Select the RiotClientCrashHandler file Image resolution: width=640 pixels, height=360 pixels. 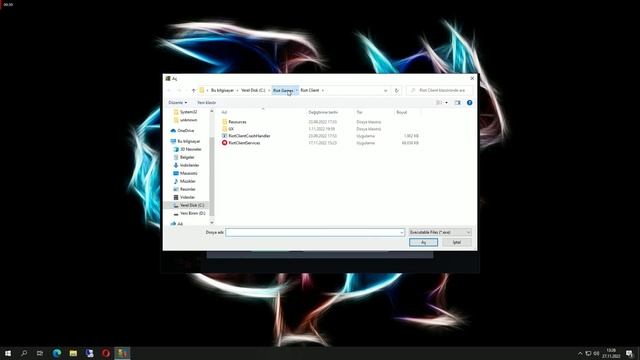[249, 136]
